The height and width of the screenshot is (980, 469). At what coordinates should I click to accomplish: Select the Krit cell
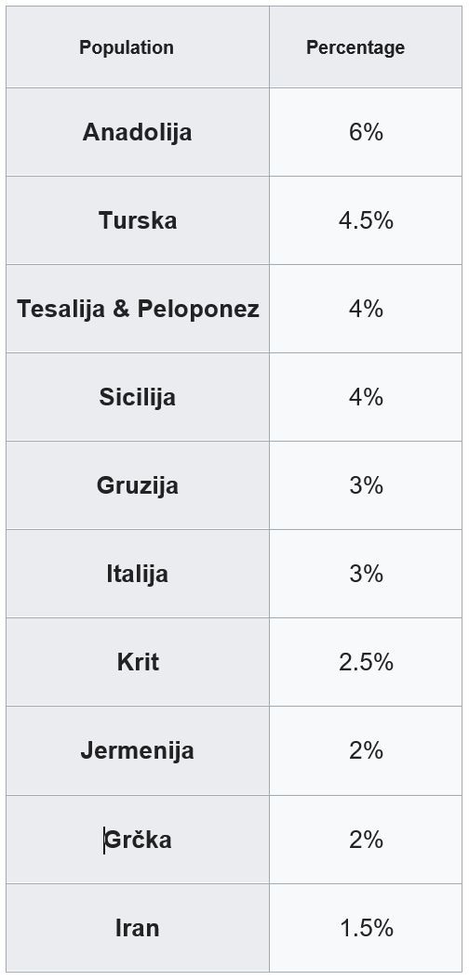click(138, 663)
